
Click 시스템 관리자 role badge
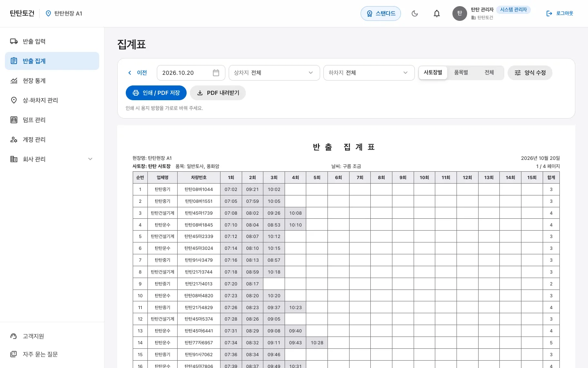tap(514, 10)
